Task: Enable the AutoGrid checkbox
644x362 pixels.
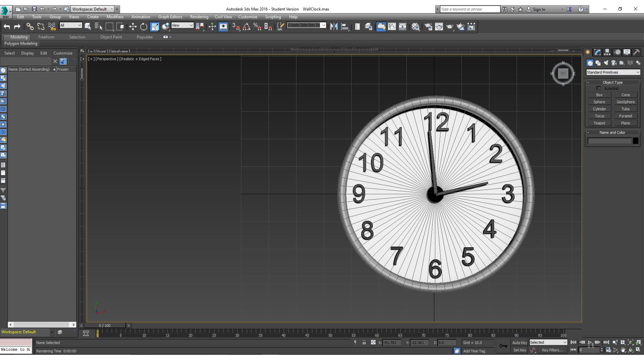Action: pos(598,88)
